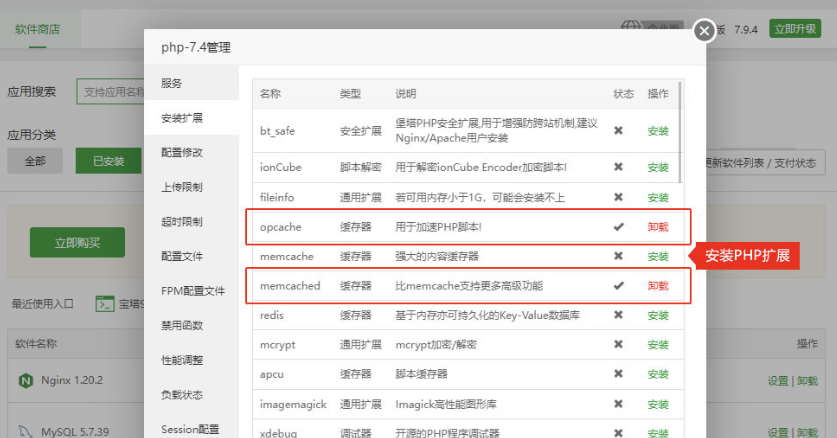Click the ionCube status X icon
The height and width of the screenshot is (438, 837).
(x=618, y=167)
